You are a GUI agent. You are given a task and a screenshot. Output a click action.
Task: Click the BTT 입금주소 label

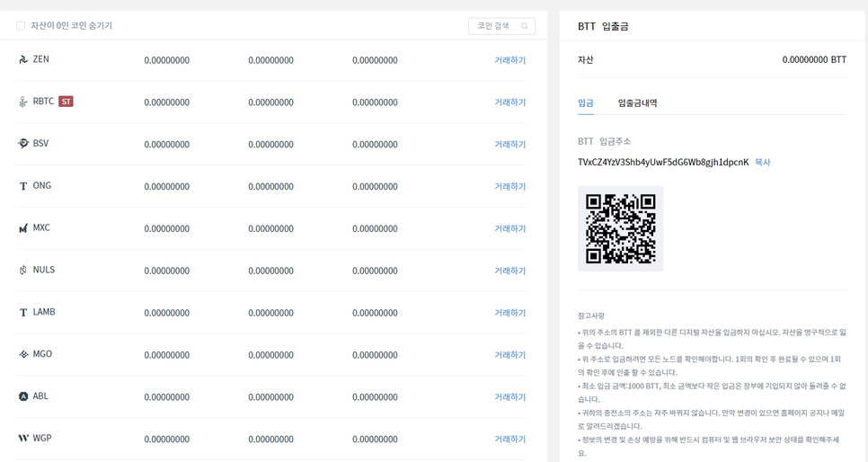[604, 141]
